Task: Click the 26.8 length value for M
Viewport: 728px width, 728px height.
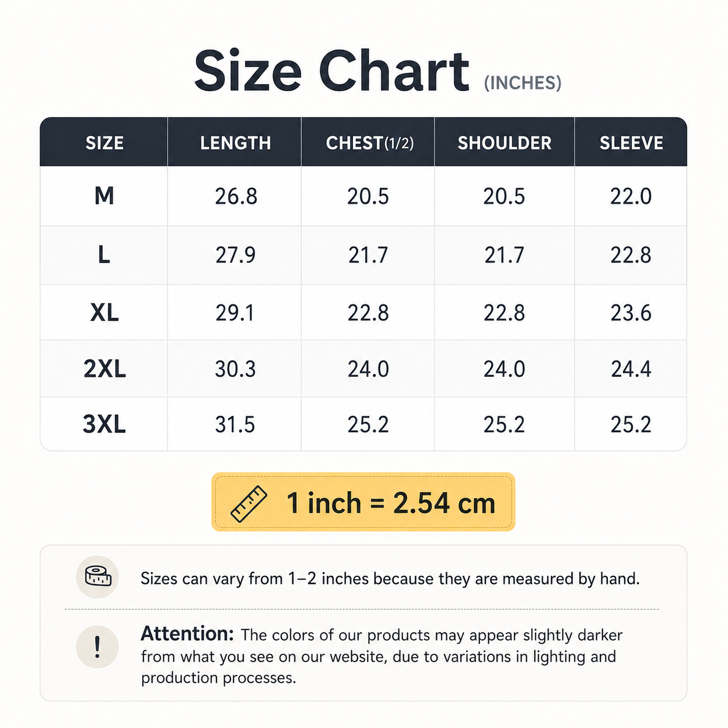Action: pyautogui.click(x=236, y=197)
